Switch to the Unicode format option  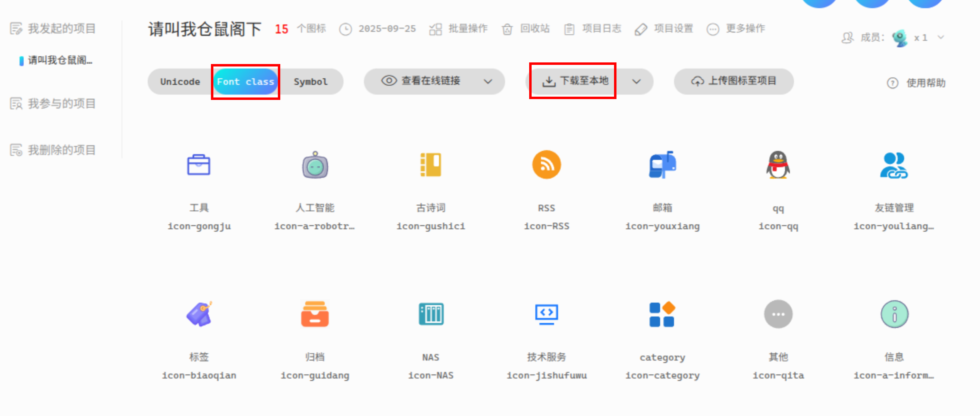(180, 82)
